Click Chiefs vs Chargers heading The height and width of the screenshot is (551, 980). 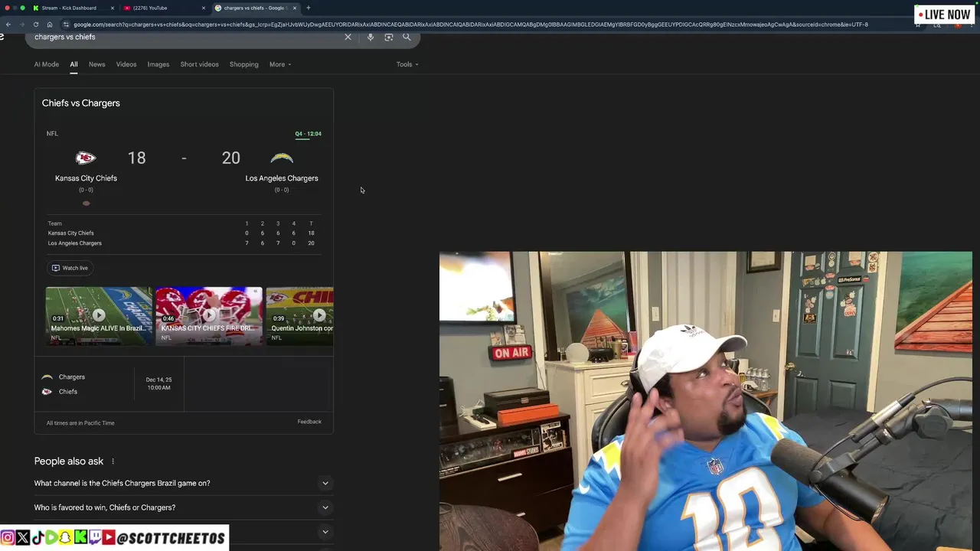click(x=80, y=103)
